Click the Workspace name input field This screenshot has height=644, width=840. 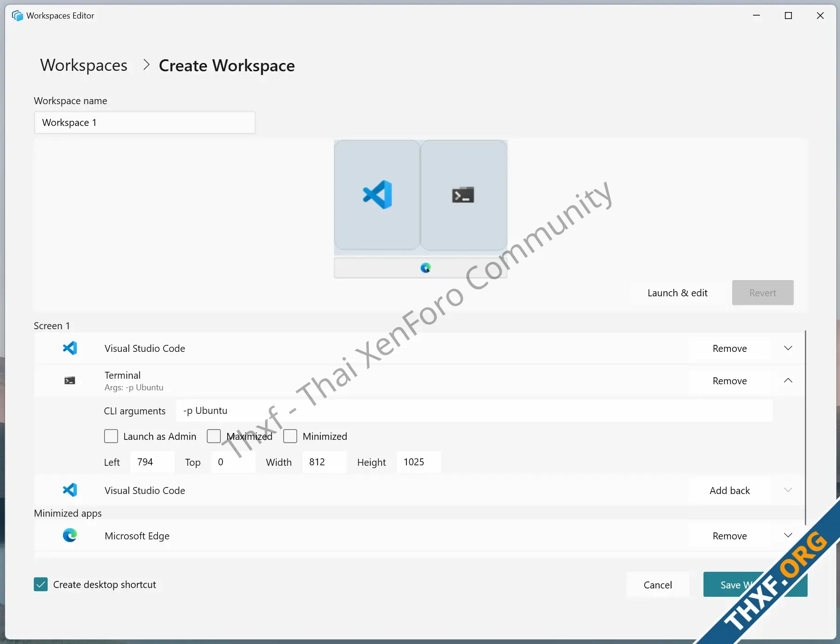pyautogui.click(x=145, y=122)
